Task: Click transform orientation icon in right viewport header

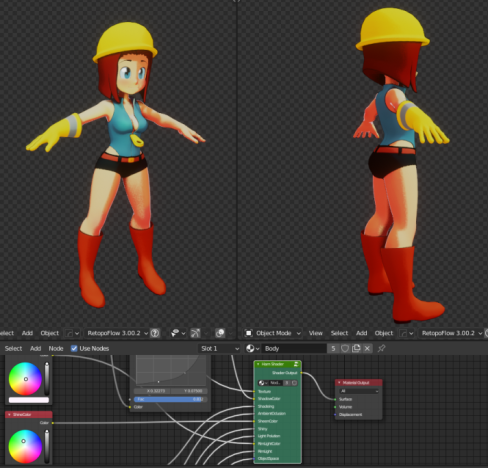Action: tap(403, 333)
